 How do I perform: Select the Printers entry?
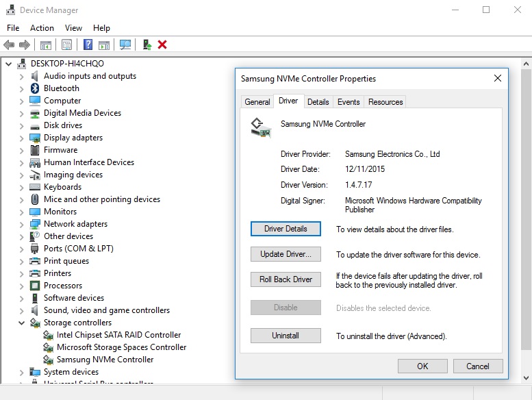(58, 273)
